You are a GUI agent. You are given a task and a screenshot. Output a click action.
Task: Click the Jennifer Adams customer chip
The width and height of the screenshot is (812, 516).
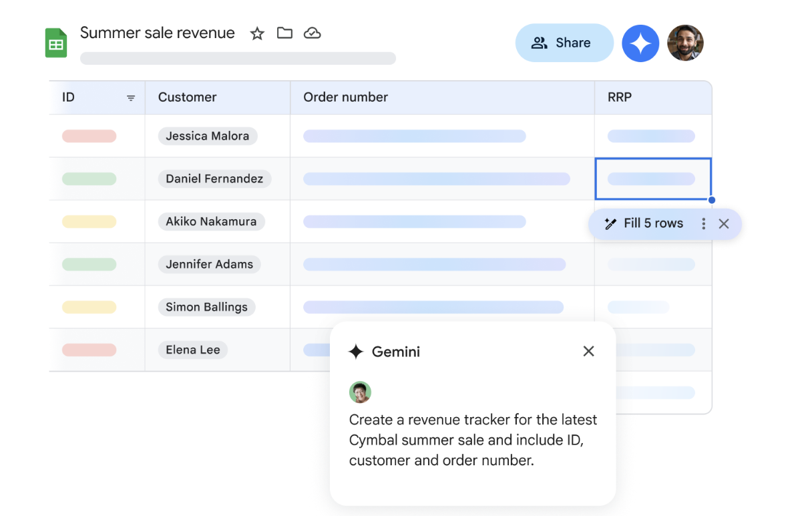[x=209, y=265]
